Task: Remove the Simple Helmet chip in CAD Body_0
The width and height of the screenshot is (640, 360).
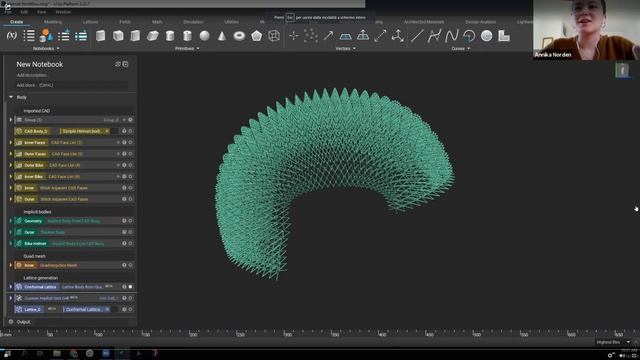Action: point(107,131)
